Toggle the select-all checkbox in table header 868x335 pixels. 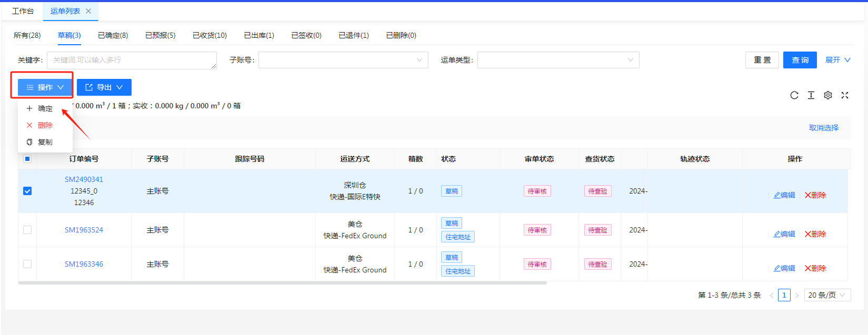[x=27, y=159]
